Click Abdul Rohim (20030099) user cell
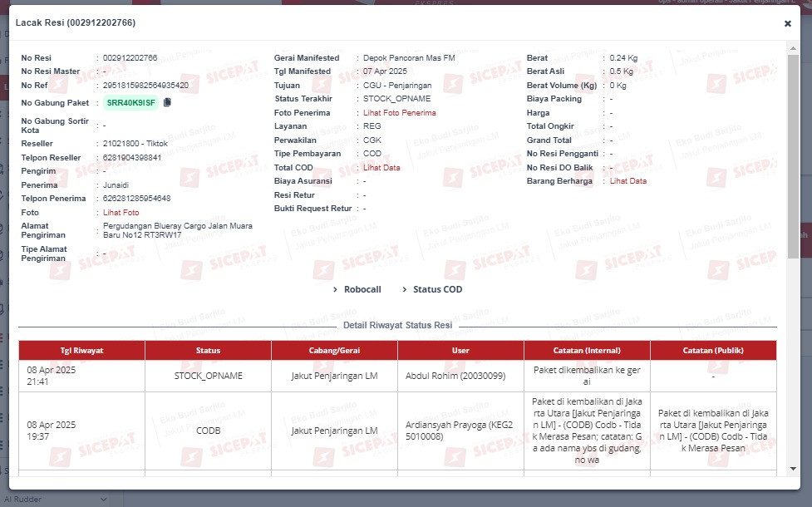 point(460,376)
